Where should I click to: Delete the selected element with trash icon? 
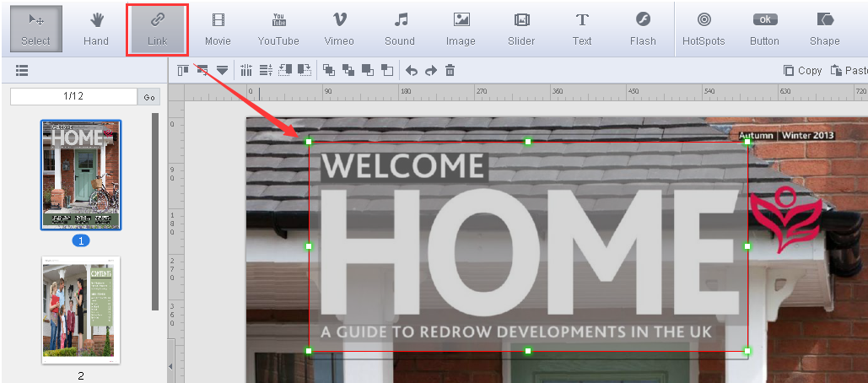(x=450, y=70)
